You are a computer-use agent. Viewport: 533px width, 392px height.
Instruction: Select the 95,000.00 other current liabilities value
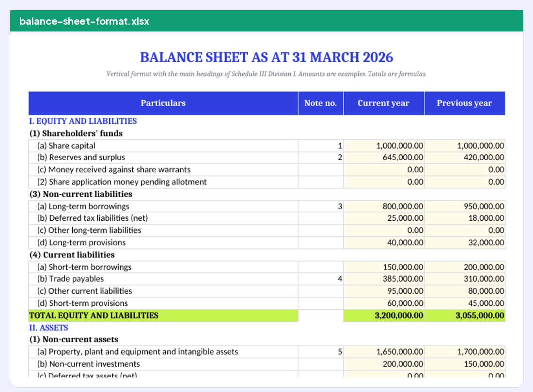[383, 291]
